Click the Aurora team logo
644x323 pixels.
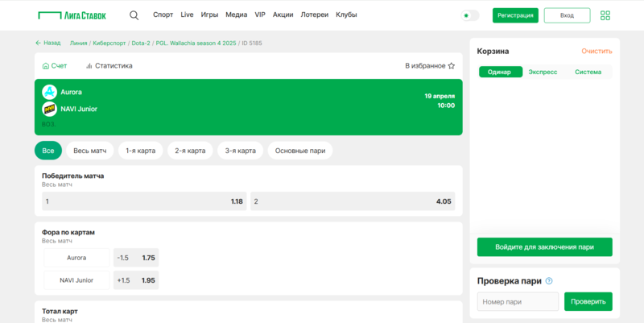49,92
